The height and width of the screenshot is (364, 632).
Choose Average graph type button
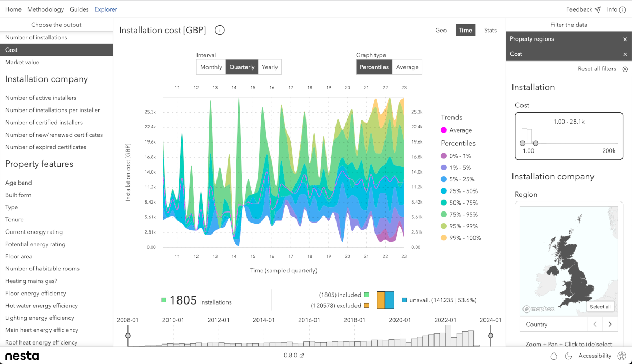click(x=407, y=67)
